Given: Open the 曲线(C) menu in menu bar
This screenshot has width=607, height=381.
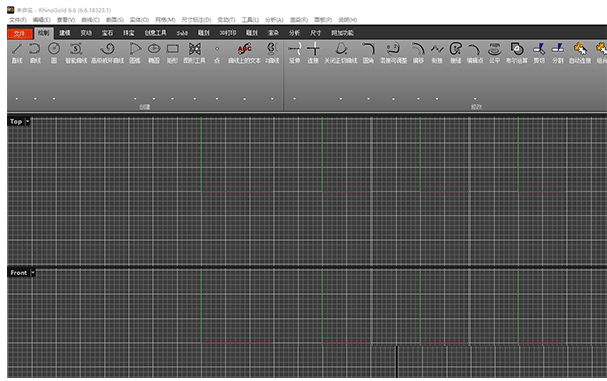Looking at the screenshot, I should click(90, 20).
